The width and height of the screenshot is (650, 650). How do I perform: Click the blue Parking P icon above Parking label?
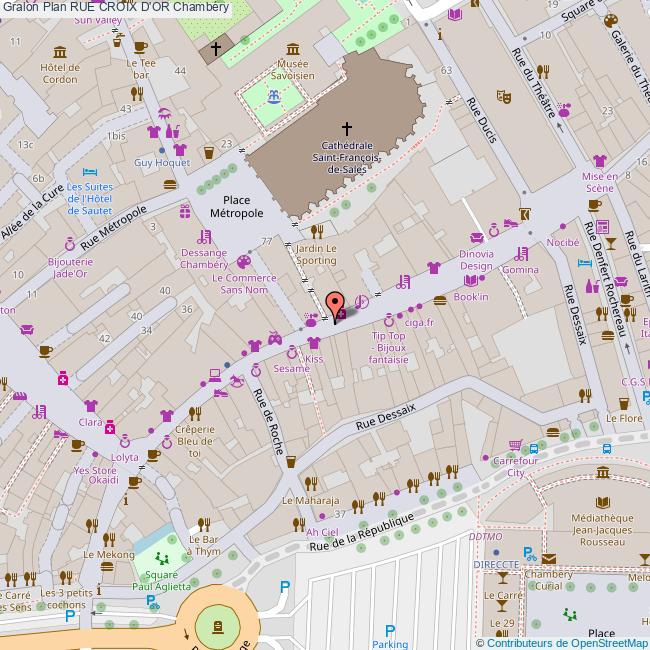coord(390,630)
